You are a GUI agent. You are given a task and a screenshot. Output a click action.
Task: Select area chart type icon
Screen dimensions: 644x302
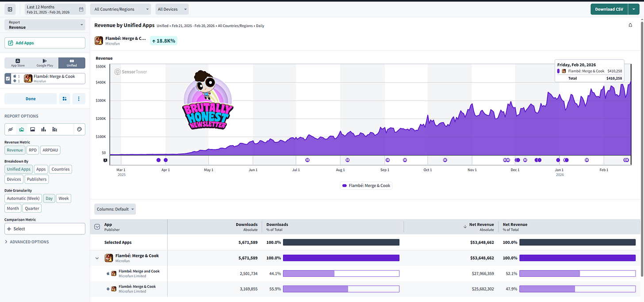(21, 130)
